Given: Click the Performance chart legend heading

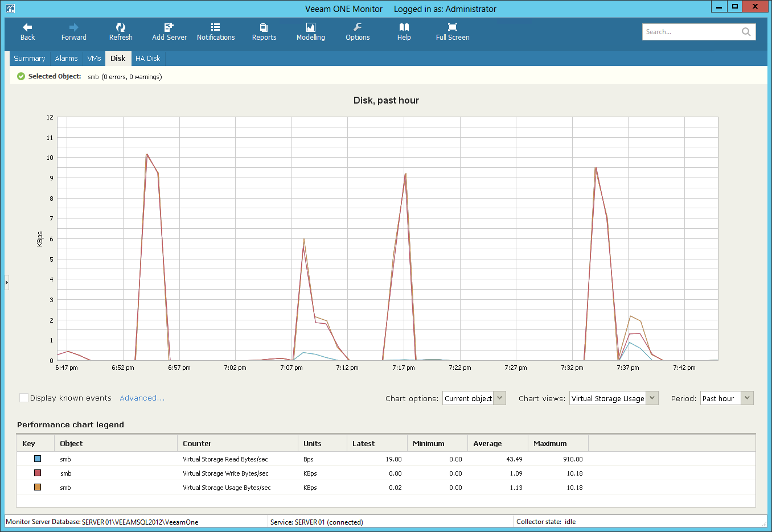Looking at the screenshot, I should (71, 424).
